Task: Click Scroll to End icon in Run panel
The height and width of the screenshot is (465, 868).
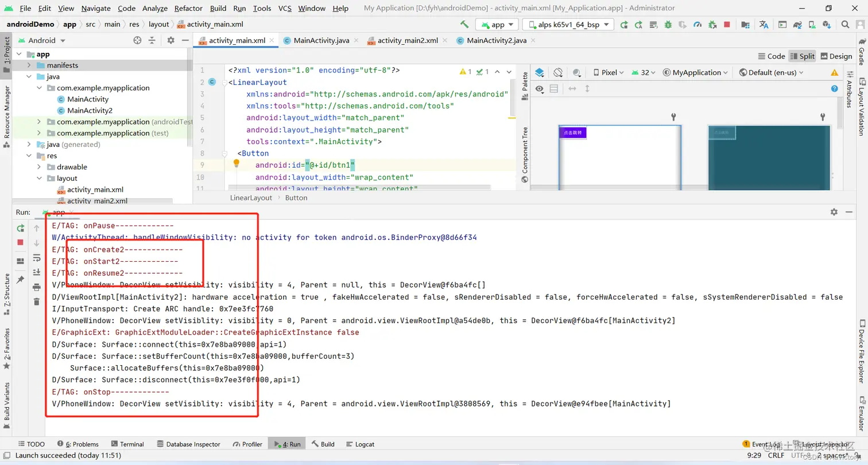Action: (x=37, y=272)
